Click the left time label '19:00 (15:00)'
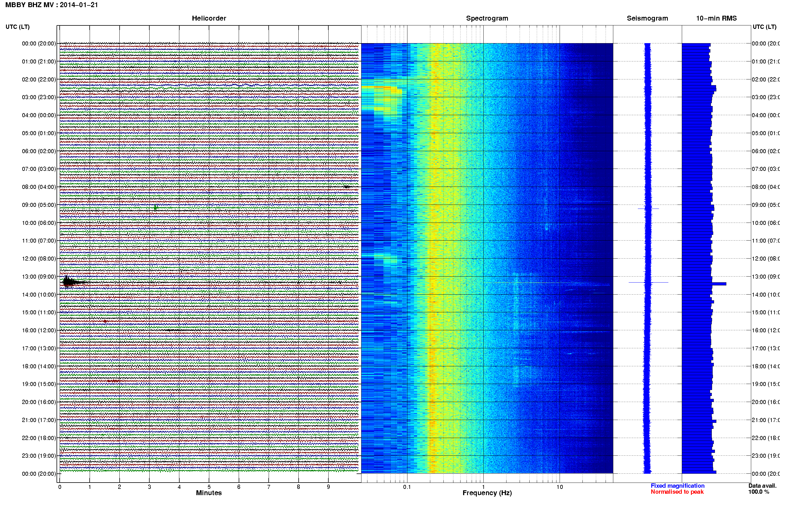This screenshot has height=508, width=812. (39, 384)
